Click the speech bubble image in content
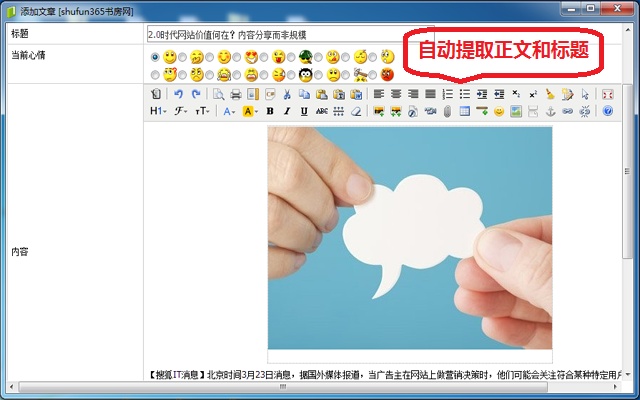640x400 pixels. pos(409,237)
